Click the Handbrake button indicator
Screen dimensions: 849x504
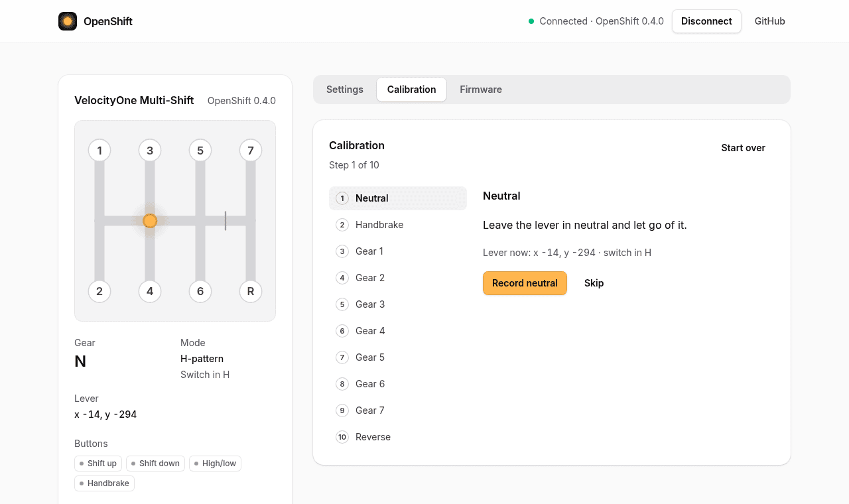click(x=104, y=483)
